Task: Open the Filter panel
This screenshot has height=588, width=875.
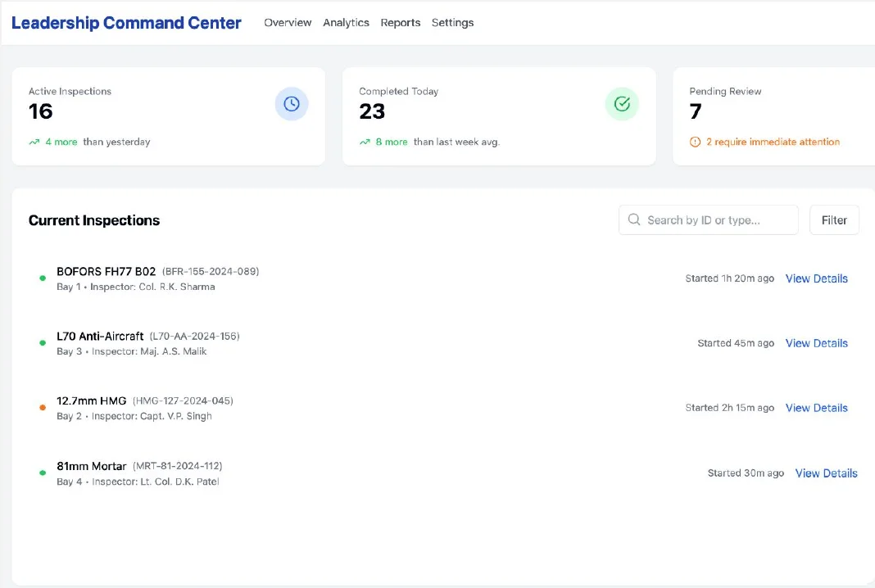Action: click(x=834, y=219)
